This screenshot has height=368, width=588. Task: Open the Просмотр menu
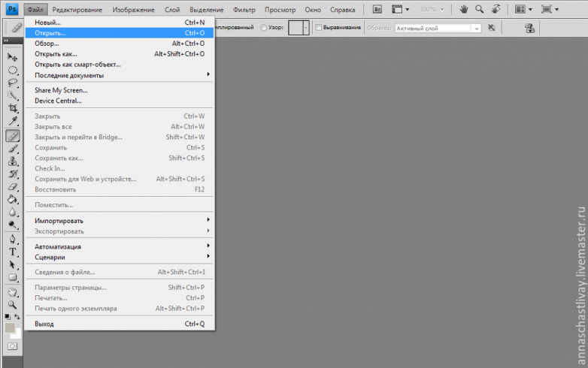[280, 10]
